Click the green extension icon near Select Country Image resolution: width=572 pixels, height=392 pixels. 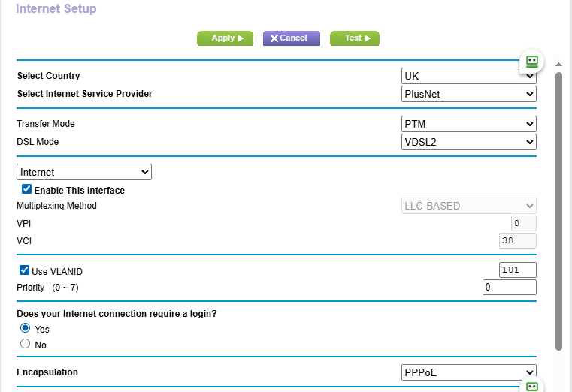(x=532, y=61)
